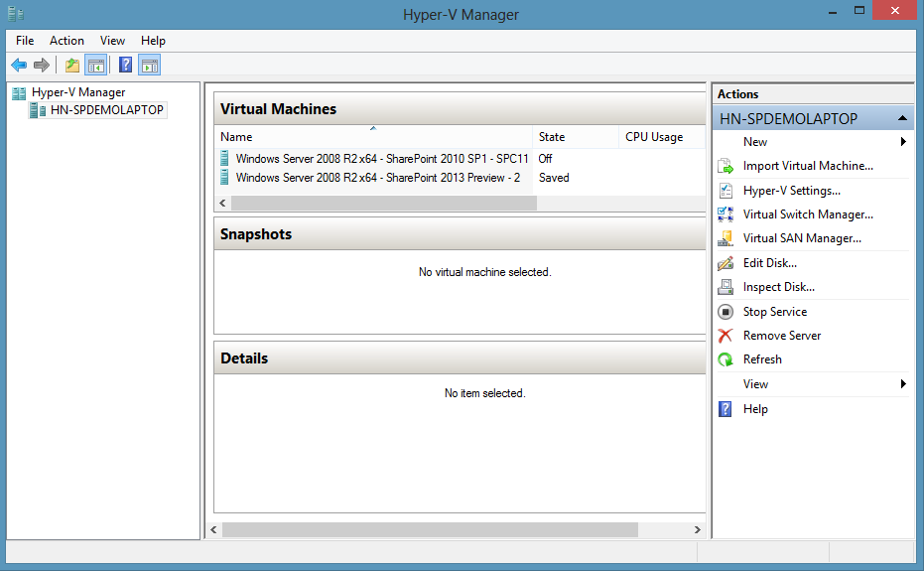
Task: Expand the View submenu arrow in Actions
Action: pos(903,384)
